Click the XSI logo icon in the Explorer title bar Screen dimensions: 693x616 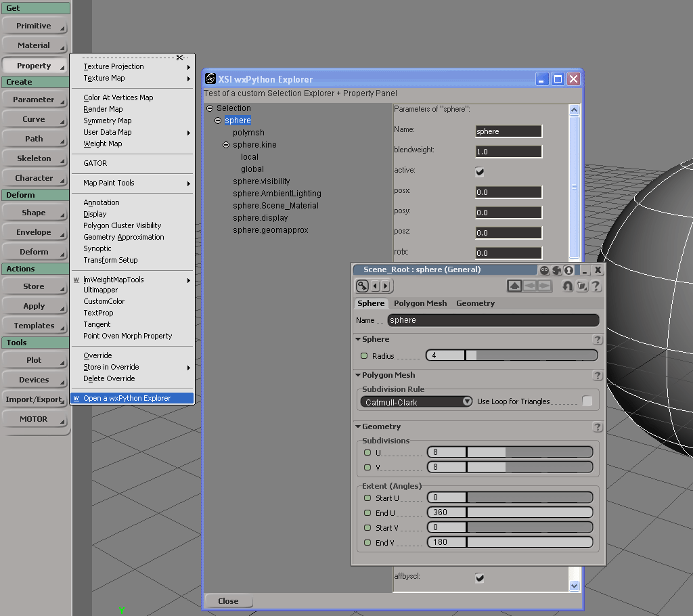click(210, 79)
